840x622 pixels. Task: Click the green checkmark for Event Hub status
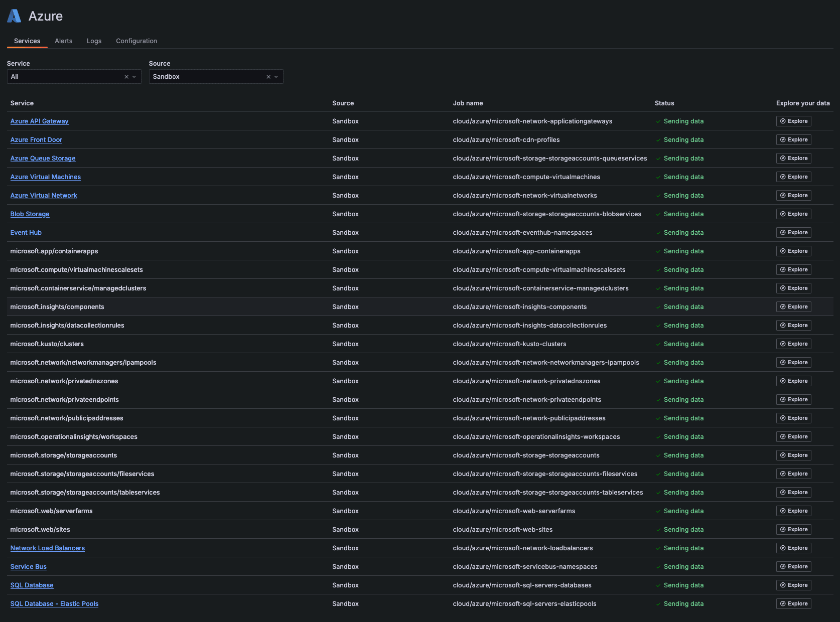658,232
